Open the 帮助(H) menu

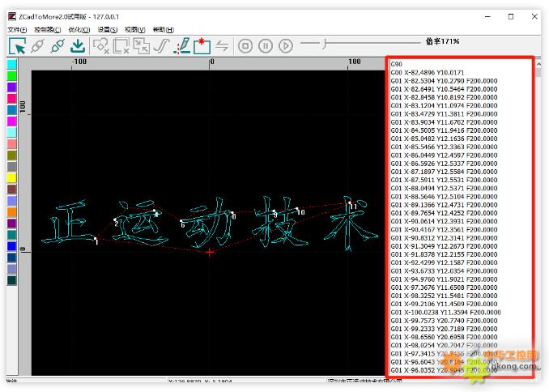(164, 30)
